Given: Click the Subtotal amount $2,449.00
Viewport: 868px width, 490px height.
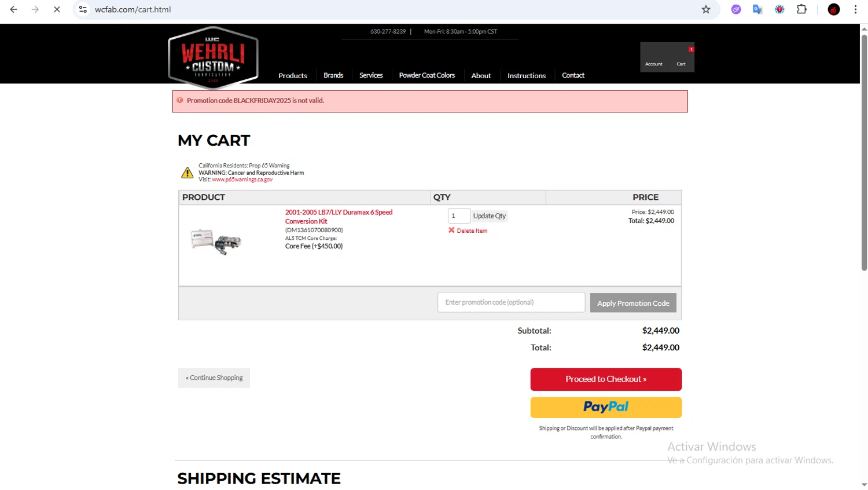Looking at the screenshot, I should 661,331.
